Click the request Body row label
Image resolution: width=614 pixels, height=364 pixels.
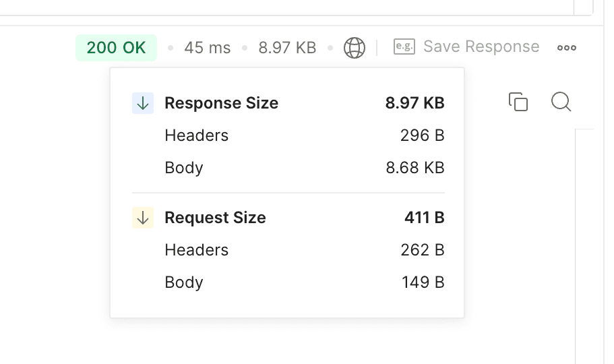(184, 282)
